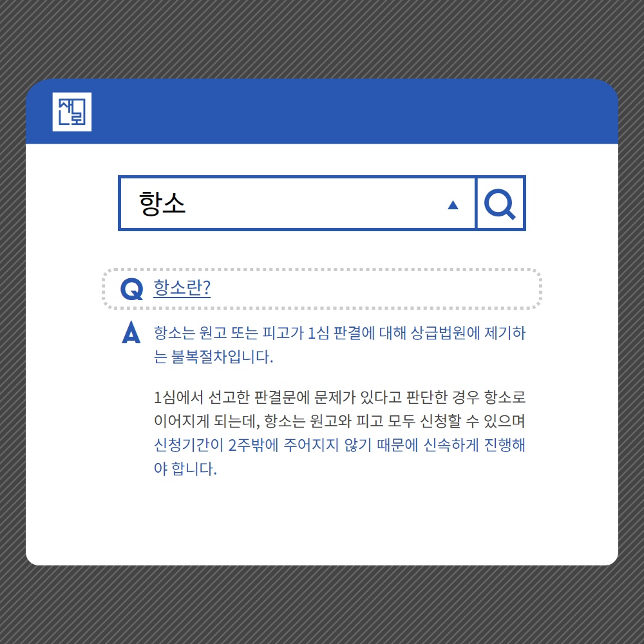Click the word 항소 typed in the search bar
This screenshot has height=644, width=644.
tap(162, 204)
